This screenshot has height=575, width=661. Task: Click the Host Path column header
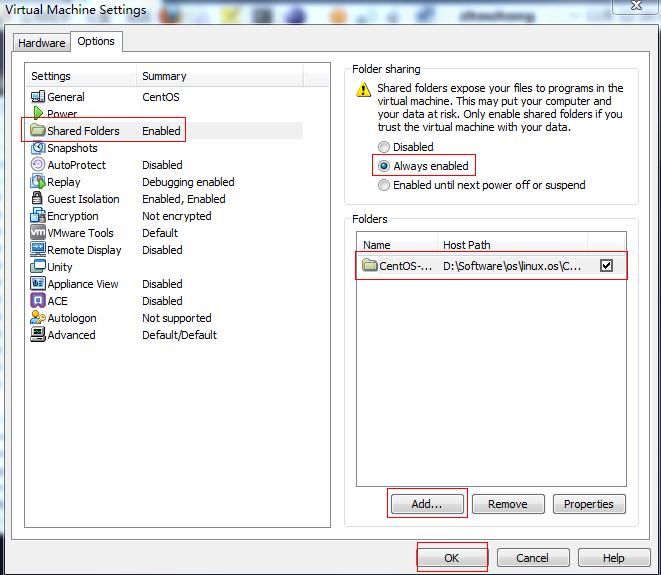coord(513,245)
